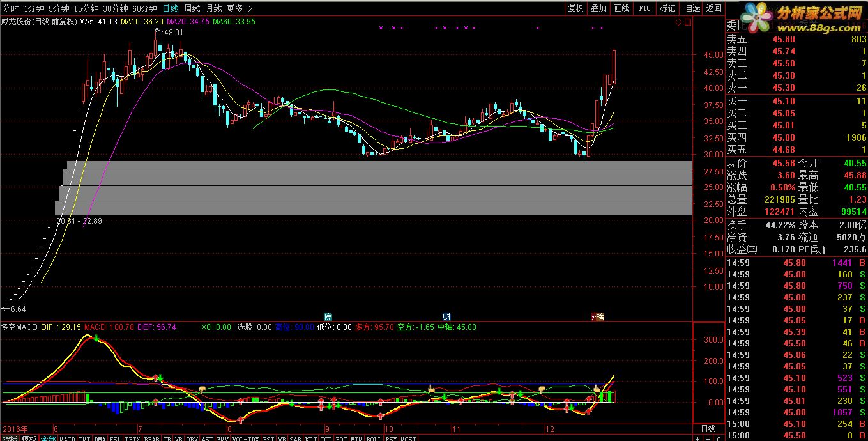Click the 多空MACD indicator name

(x=20, y=327)
